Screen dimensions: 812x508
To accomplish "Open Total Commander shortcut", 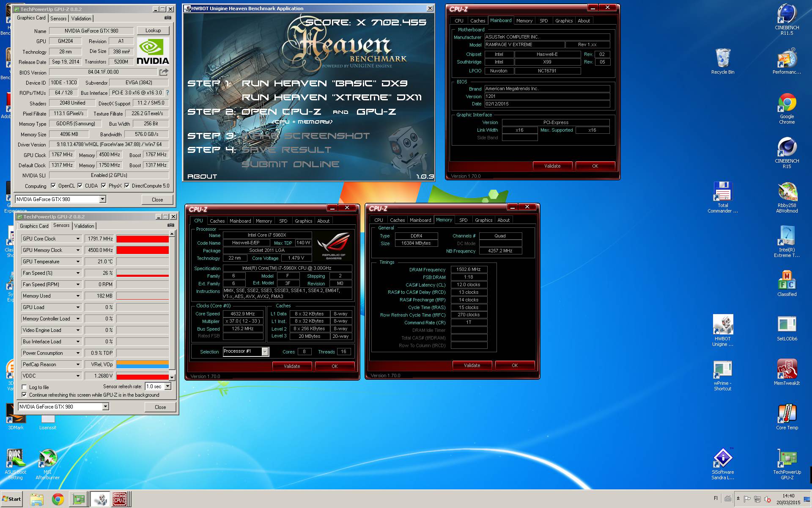I will coord(722,198).
